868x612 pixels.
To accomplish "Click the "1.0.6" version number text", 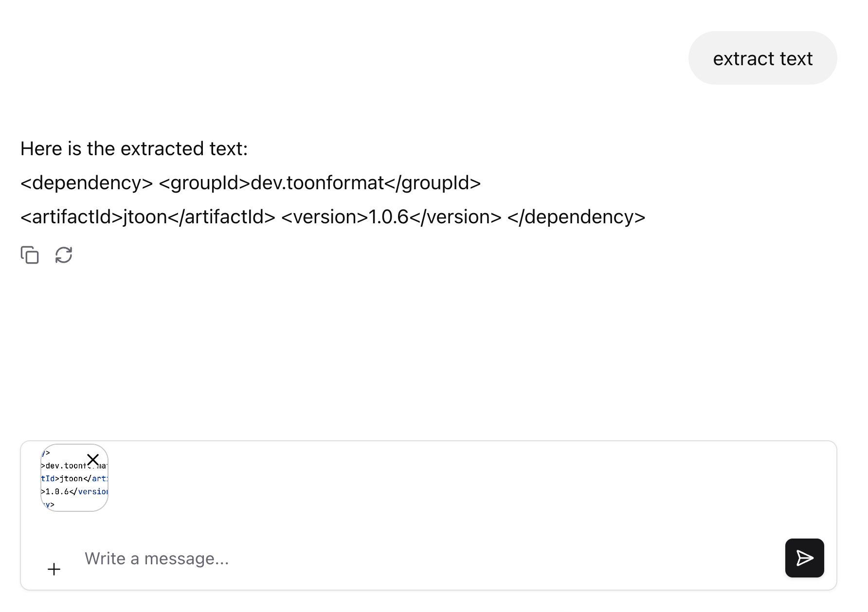I will coord(388,217).
